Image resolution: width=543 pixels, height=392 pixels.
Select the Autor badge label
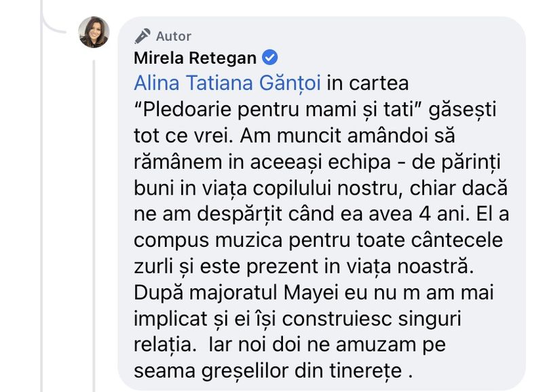[174, 36]
